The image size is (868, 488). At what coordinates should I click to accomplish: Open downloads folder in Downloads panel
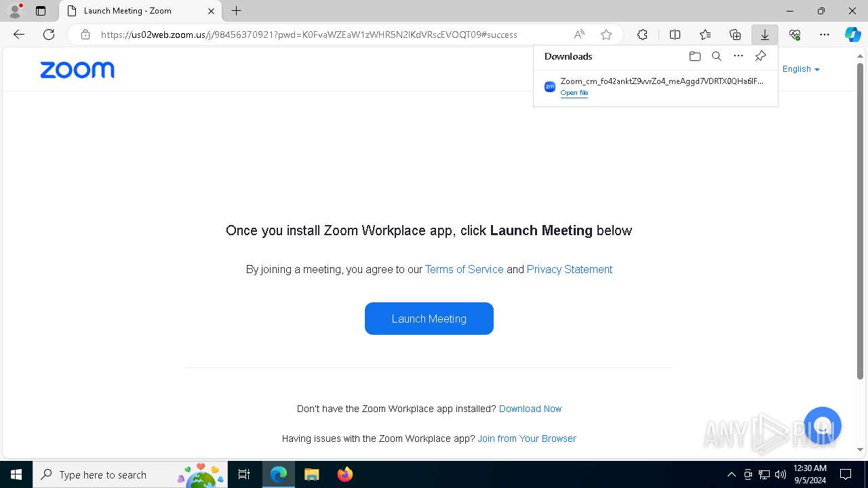point(694,56)
